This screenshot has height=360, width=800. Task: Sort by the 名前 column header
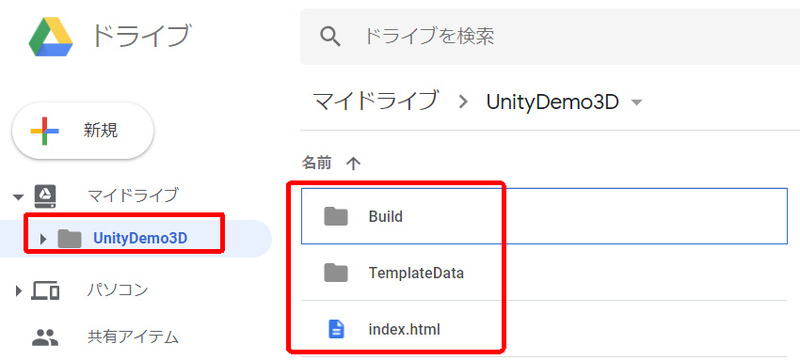pos(317,163)
